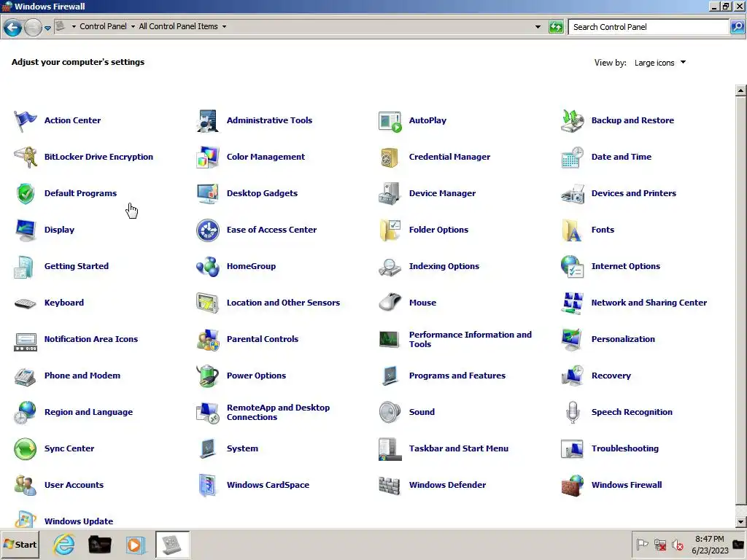Open the Indexing Options magnifier icon
Screen dimensions: 747x560
click(x=390, y=267)
